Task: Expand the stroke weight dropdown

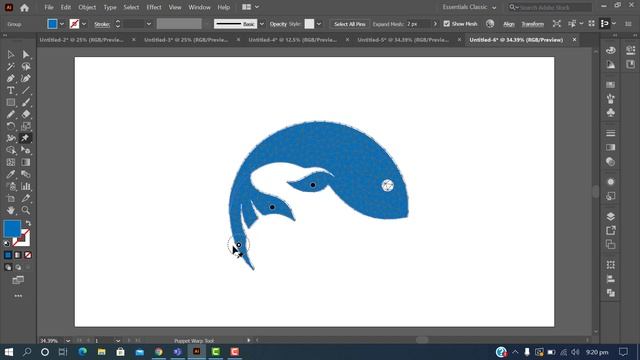Action: 149,24
